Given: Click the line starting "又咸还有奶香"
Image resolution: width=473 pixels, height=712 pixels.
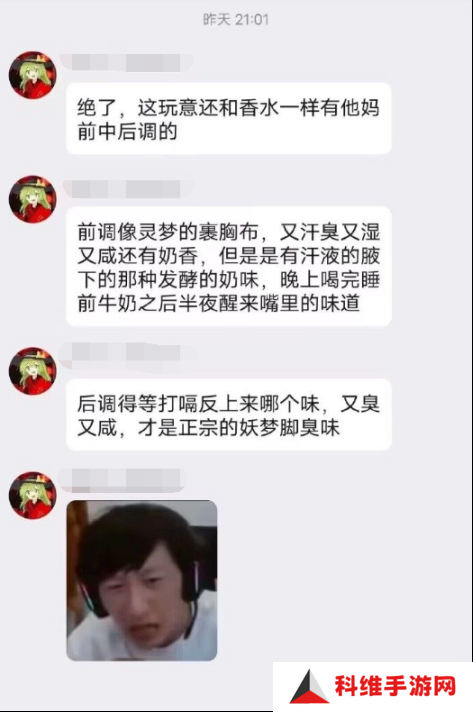Looking at the screenshot, I should [228, 256].
